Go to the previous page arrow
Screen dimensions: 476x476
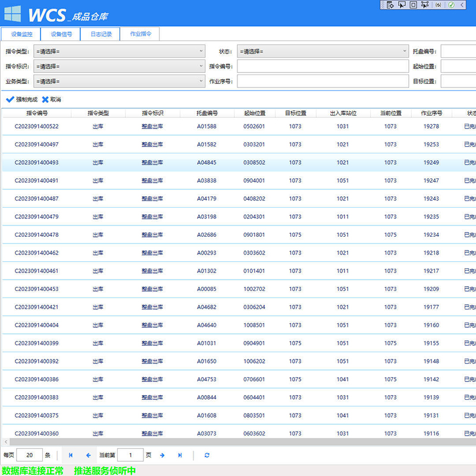point(88,455)
